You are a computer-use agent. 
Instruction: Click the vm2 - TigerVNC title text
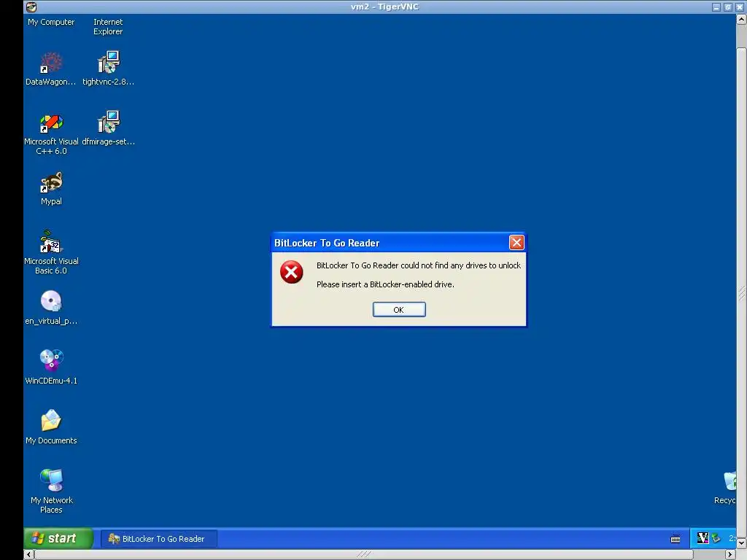(384, 7)
